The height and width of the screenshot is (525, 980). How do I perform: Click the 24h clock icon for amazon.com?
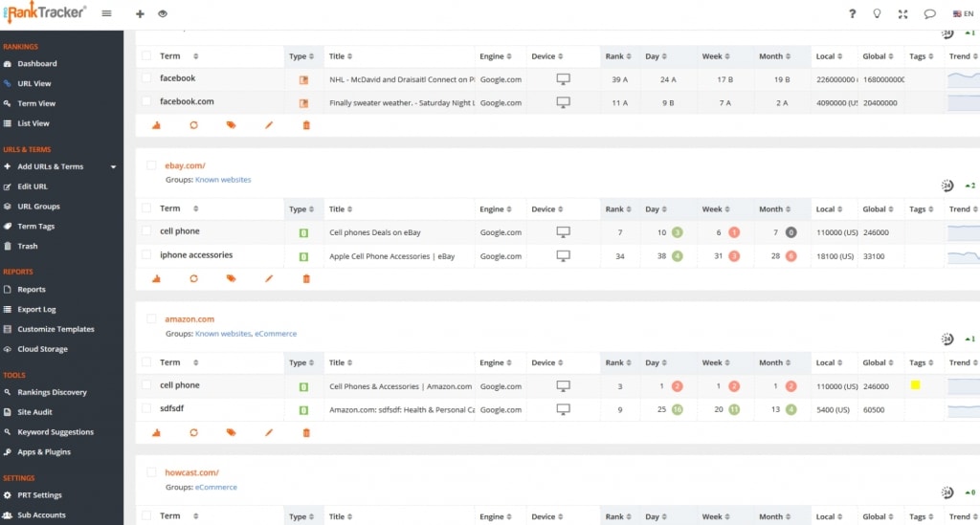coord(947,339)
